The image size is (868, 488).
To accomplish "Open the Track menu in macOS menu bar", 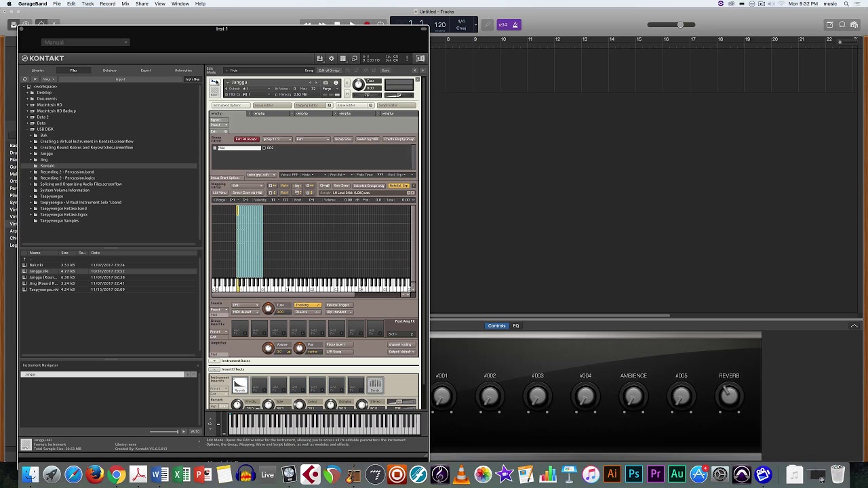I will [87, 4].
